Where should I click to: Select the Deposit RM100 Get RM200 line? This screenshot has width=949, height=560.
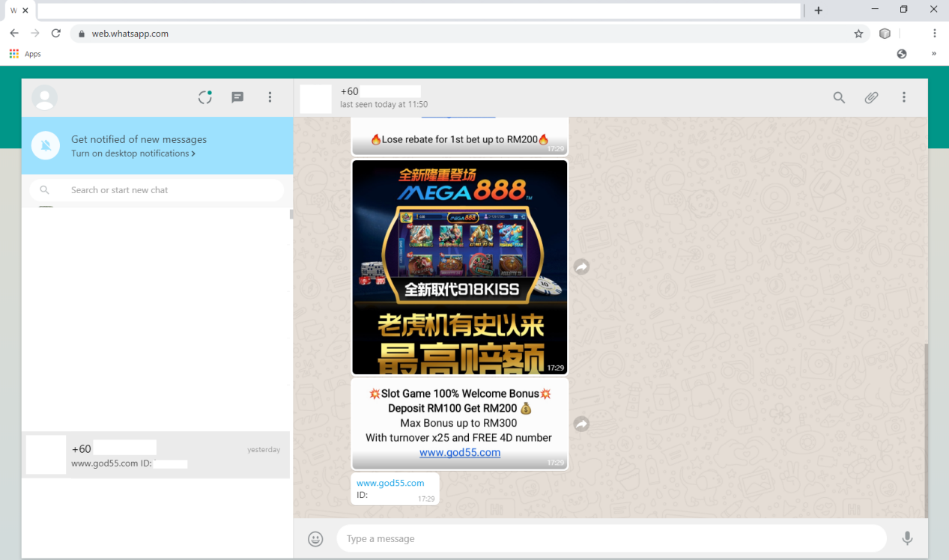(x=460, y=408)
